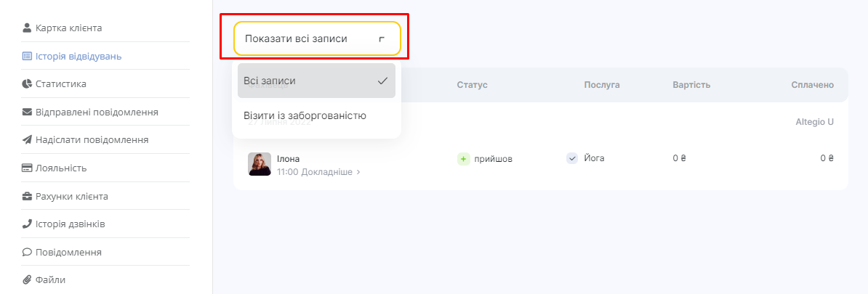Click the phone icon beside Історія дзвінків
The height and width of the screenshot is (294, 868).
(27, 224)
